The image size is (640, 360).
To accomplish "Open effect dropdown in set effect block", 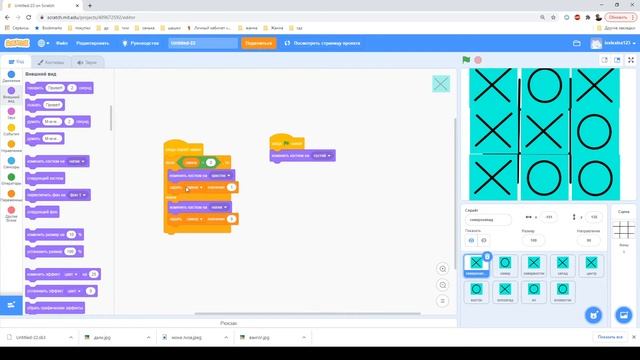I will (74, 291).
